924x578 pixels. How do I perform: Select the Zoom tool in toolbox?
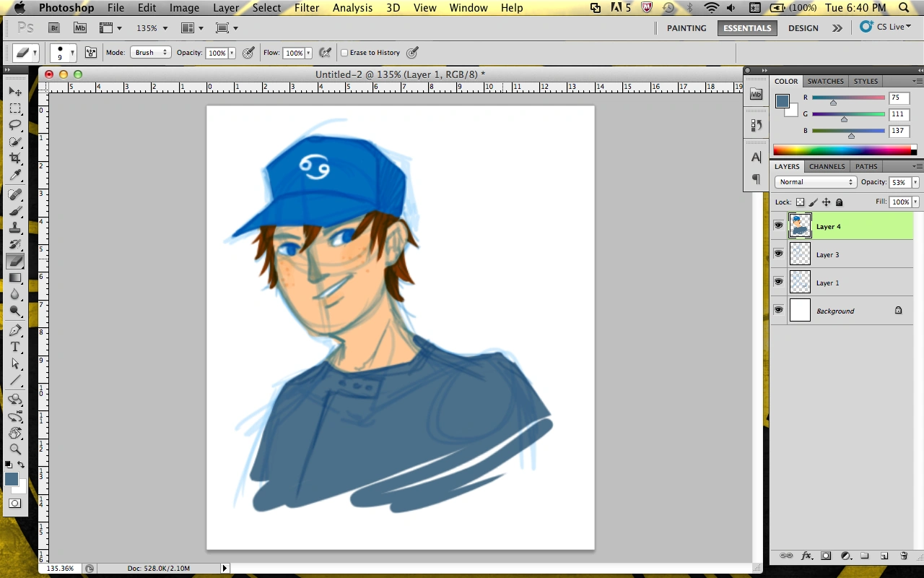click(x=15, y=449)
